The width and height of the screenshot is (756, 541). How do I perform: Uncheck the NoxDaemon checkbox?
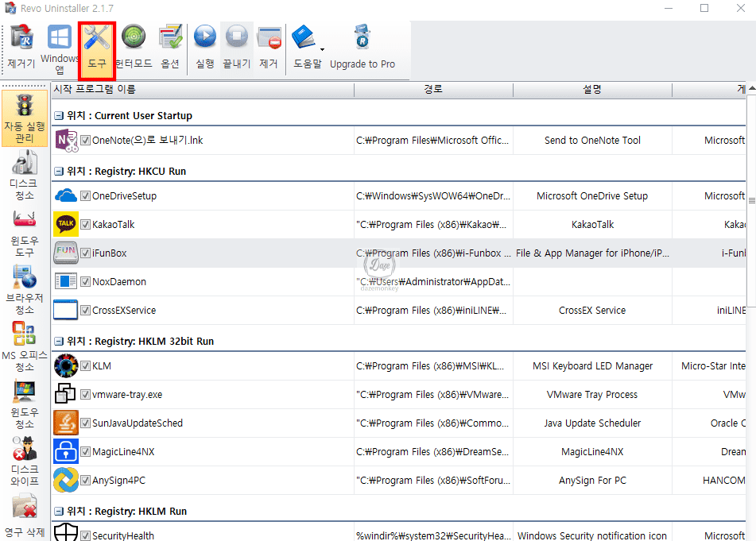click(85, 281)
